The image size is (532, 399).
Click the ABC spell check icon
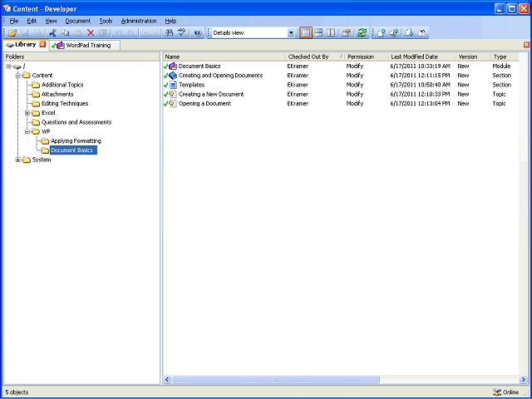(182, 33)
